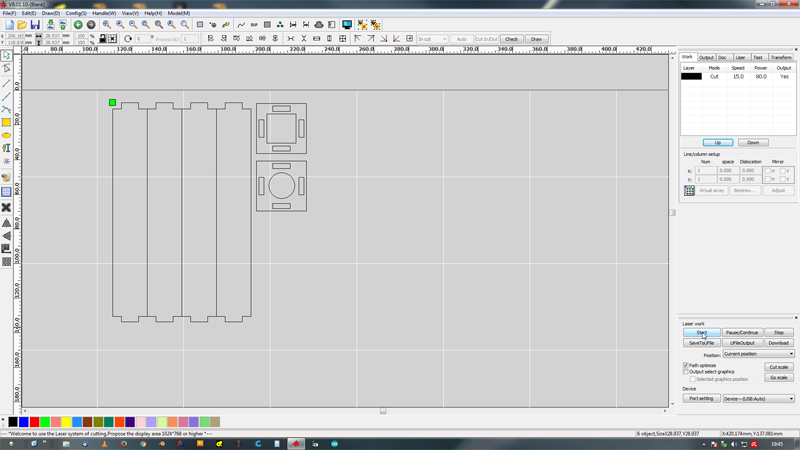Select the Text tool in left toolbar
The width and height of the screenshot is (800, 450).
(x=6, y=148)
